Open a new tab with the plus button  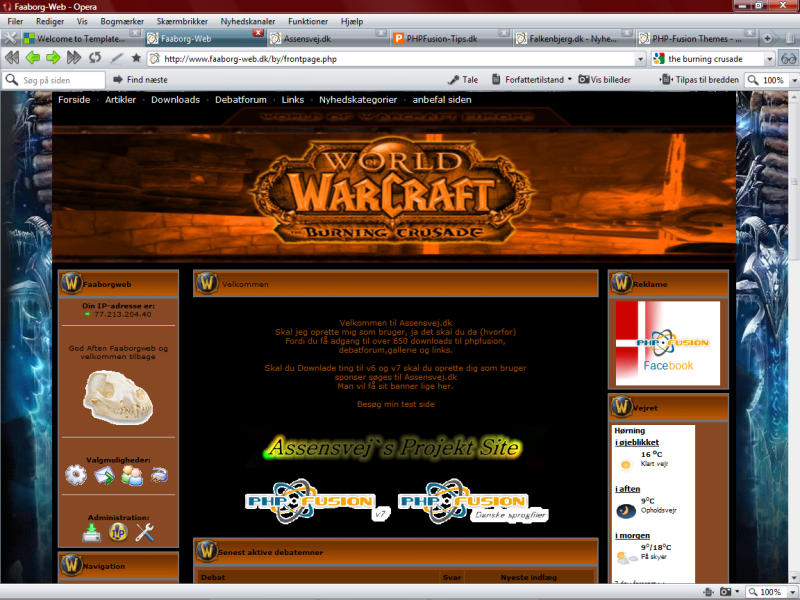tap(767, 38)
